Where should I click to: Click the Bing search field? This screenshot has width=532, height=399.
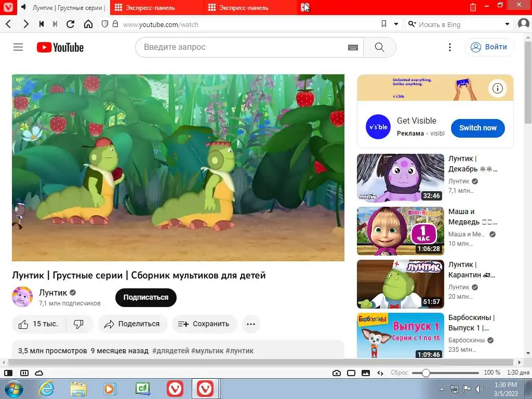460,24
